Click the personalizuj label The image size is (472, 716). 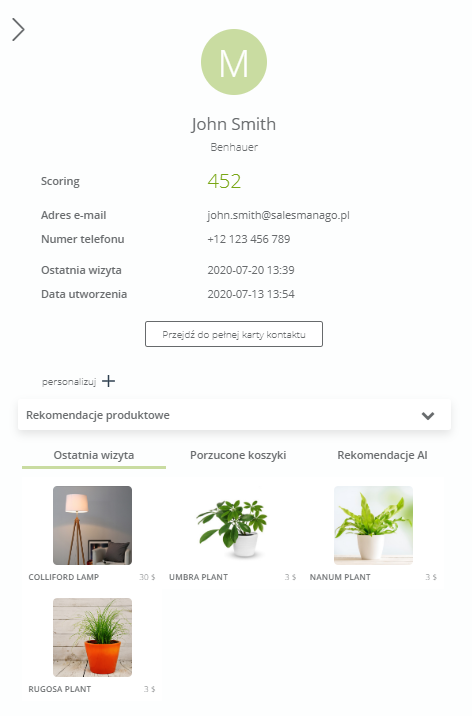69,382
